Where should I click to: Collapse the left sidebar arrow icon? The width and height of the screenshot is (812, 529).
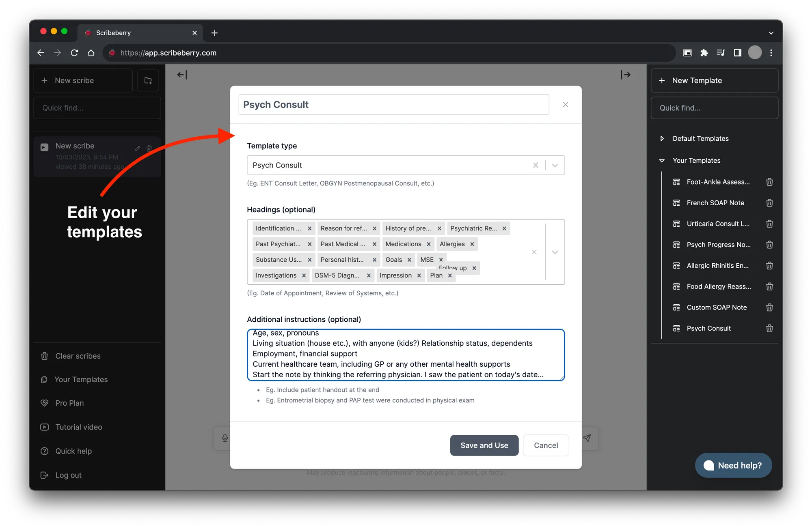pos(182,75)
